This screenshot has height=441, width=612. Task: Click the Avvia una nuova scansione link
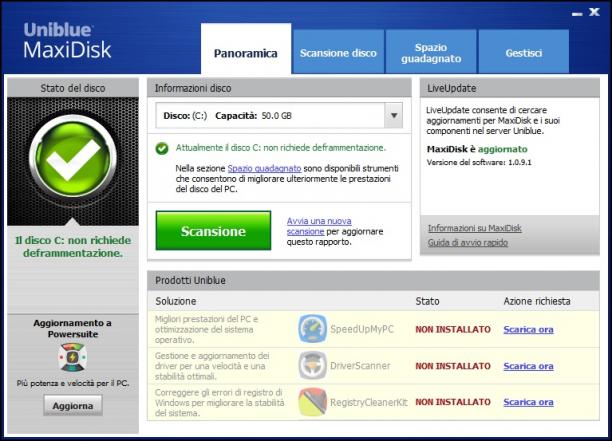tap(319, 226)
